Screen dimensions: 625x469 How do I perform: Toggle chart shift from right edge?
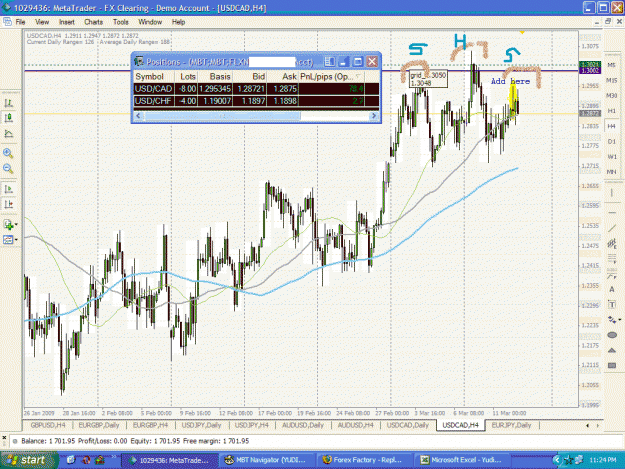tap(8, 204)
